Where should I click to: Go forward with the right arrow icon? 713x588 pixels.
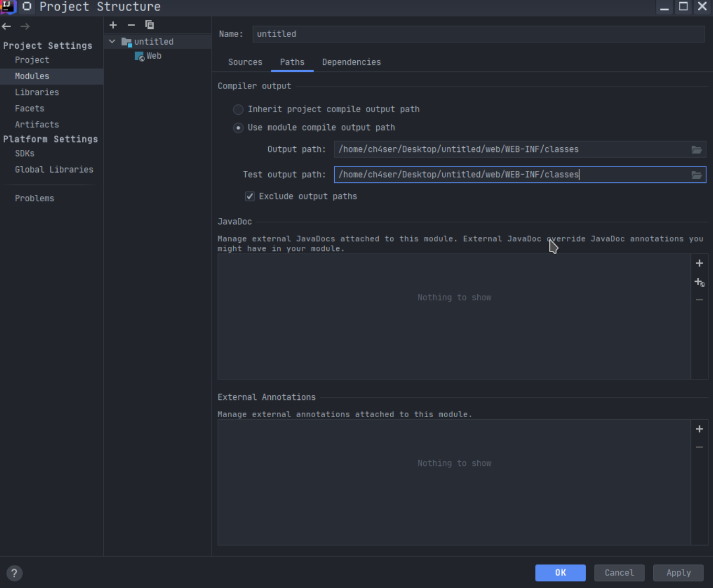25,26
